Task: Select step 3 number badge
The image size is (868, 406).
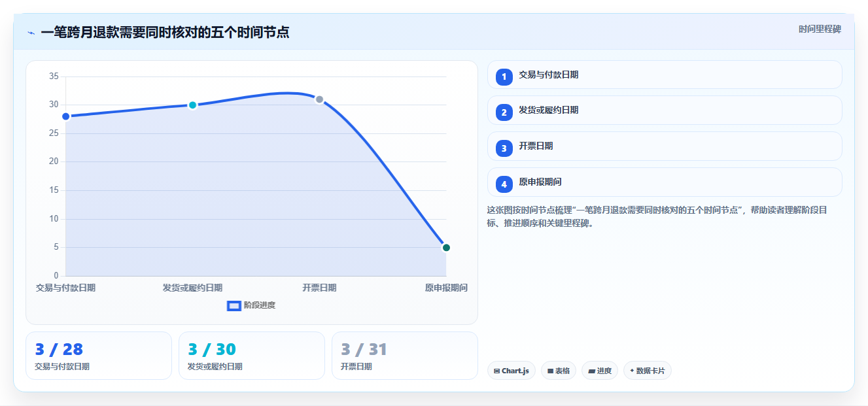Action: (504, 148)
